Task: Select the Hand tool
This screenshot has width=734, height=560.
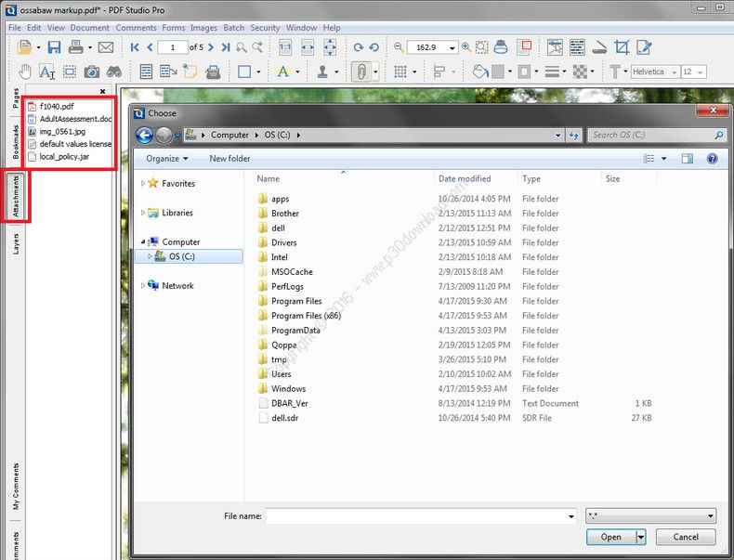Action: point(24,72)
